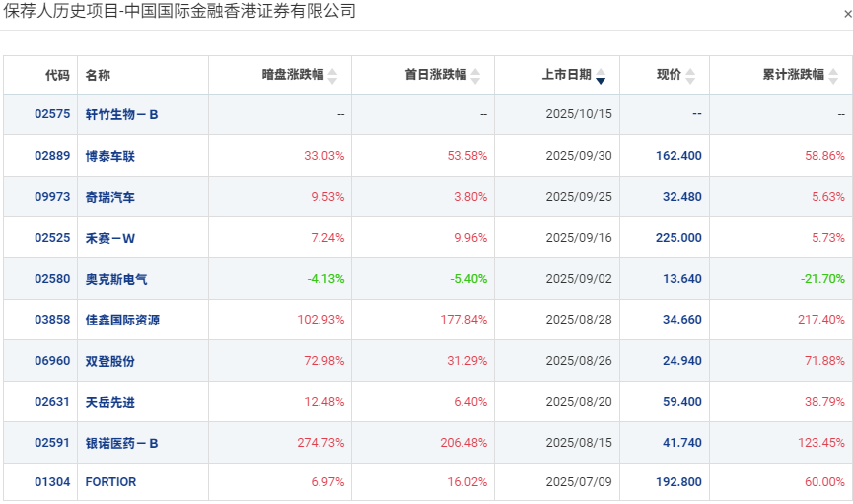This screenshot has width=853, height=504.
Task: Click the 代码 column header
Action: (x=57, y=75)
